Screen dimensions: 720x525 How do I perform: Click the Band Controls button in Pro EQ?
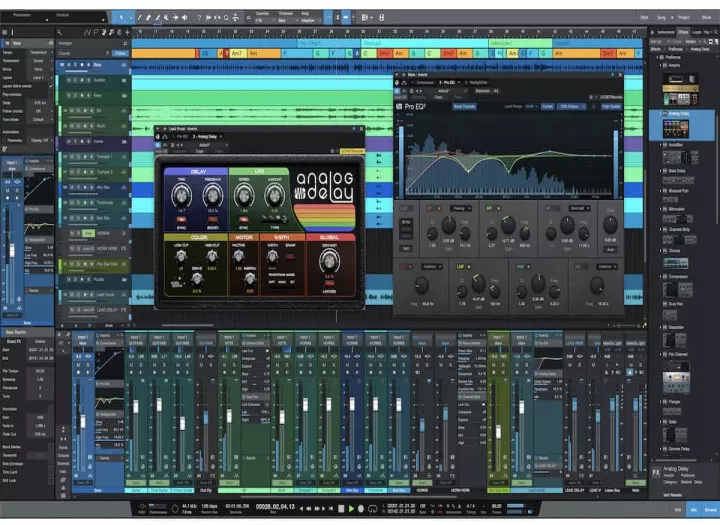pyautogui.click(x=465, y=107)
